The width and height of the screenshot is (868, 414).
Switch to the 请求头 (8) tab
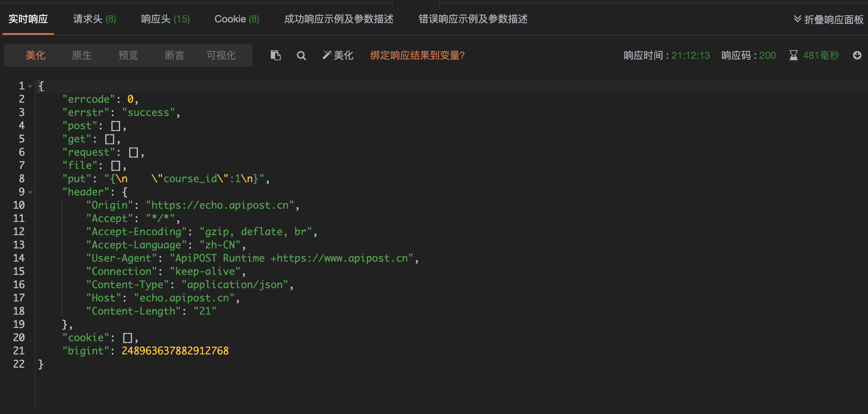(x=94, y=19)
